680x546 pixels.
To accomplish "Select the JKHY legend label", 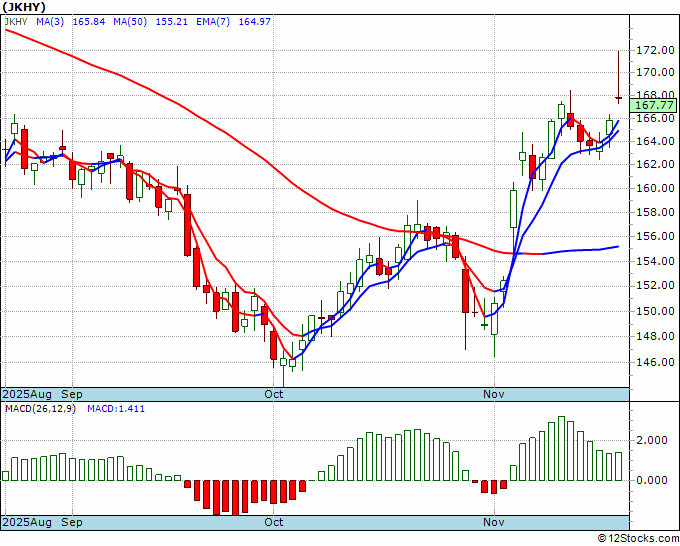I will pos(16,21).
